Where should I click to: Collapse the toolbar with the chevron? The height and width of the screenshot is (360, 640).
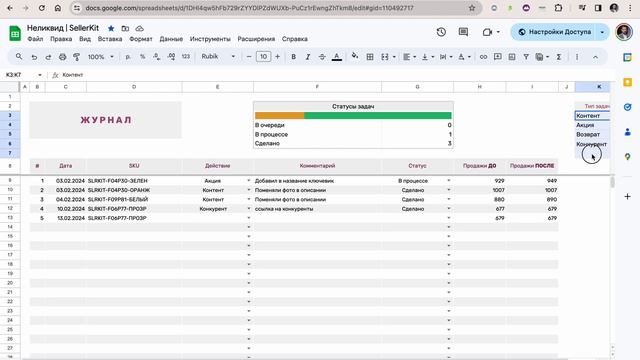coord(596,57)
